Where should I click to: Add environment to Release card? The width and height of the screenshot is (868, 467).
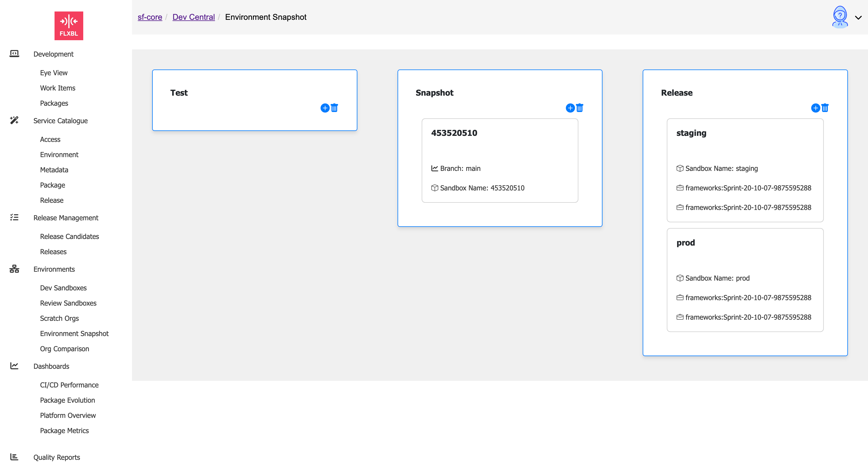(x=815, y=108)
